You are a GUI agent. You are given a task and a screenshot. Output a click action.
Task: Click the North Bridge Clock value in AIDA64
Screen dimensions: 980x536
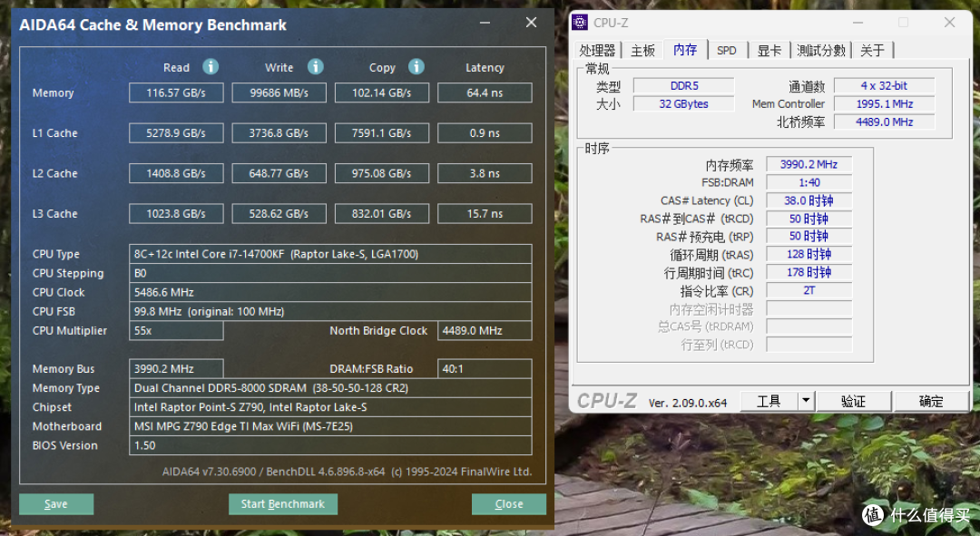(485, 330)
